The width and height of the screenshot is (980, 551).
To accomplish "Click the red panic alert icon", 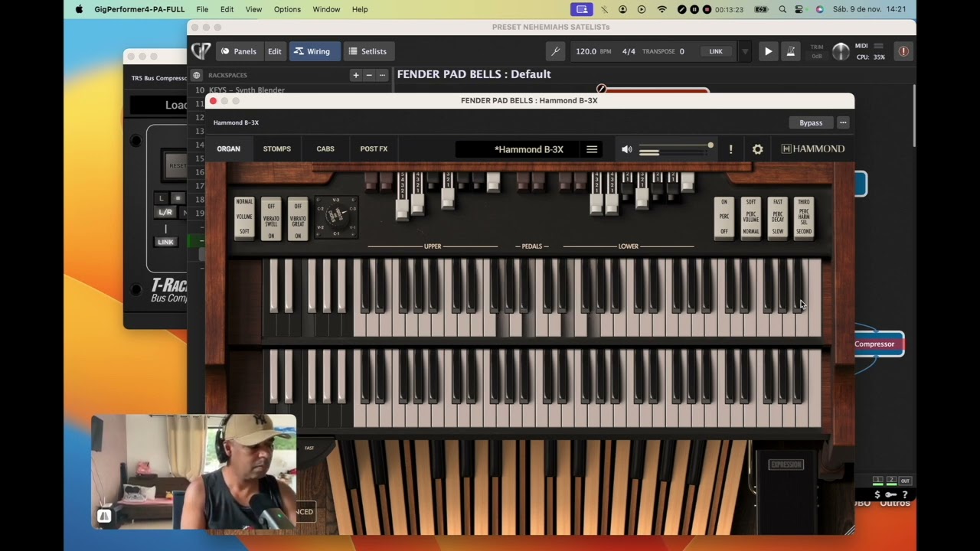I will pyautogui.click(x=903, y=51).
